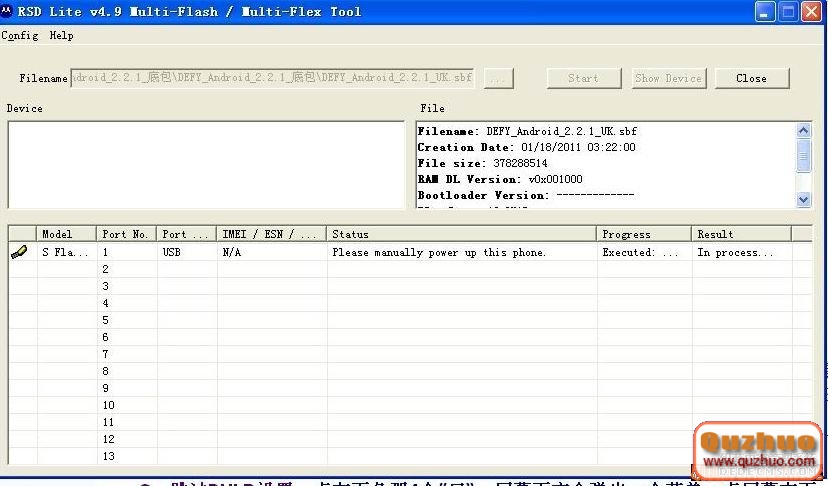The height and width of the screenshot is (486, 828).
Task: Maximize the RSD Lite window
Action: [788, 12]
